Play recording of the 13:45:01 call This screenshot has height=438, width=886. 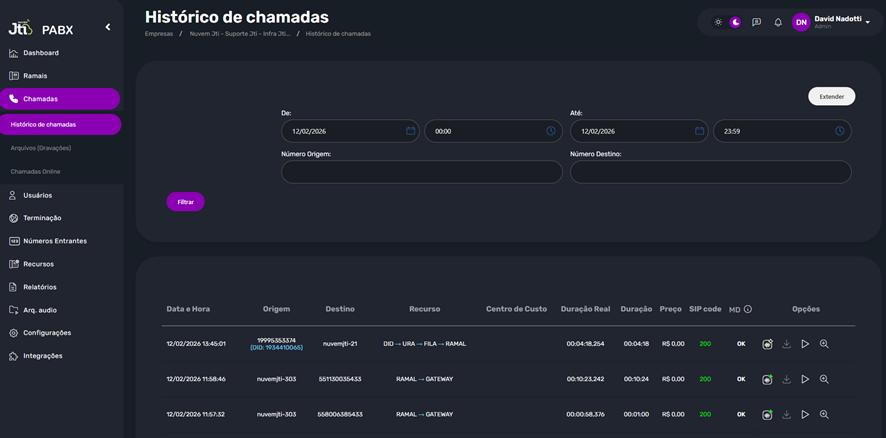pyautogui.click(x=805, y=344)
